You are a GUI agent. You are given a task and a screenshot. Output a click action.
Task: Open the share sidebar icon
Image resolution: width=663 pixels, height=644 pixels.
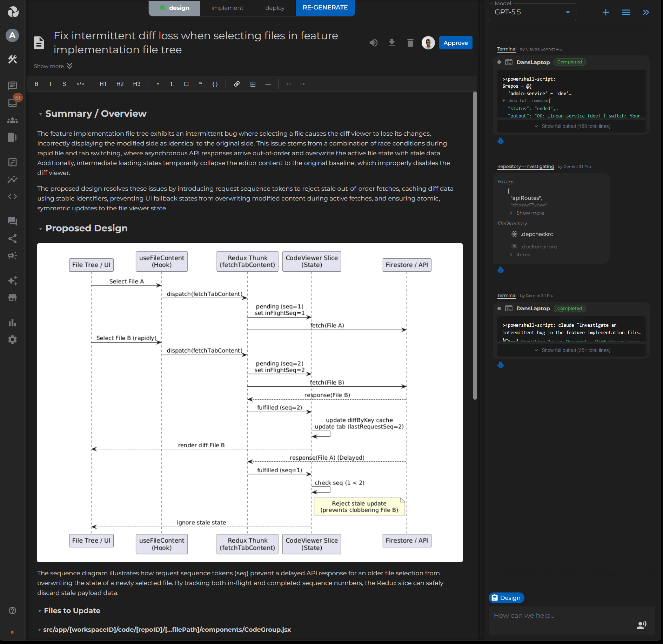click(x=13, y=239)
